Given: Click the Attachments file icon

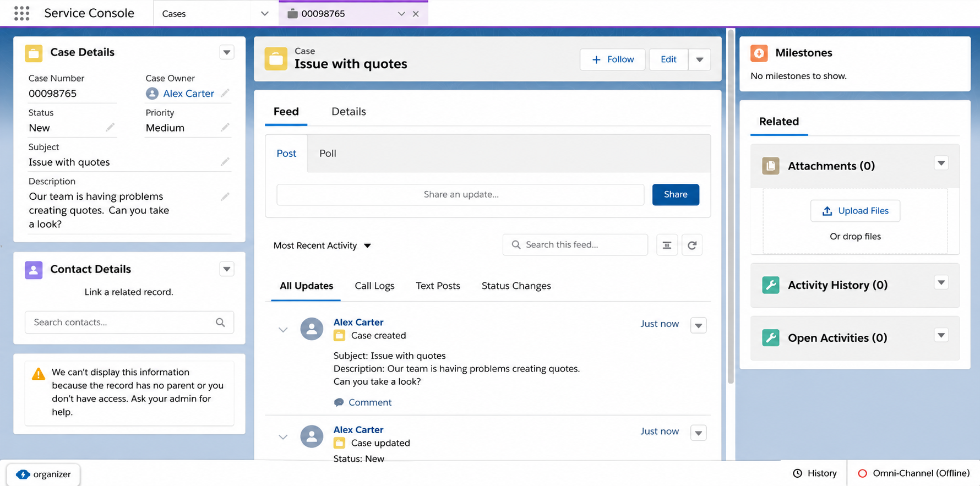Looking at the screenshot, I should [771, 166].
